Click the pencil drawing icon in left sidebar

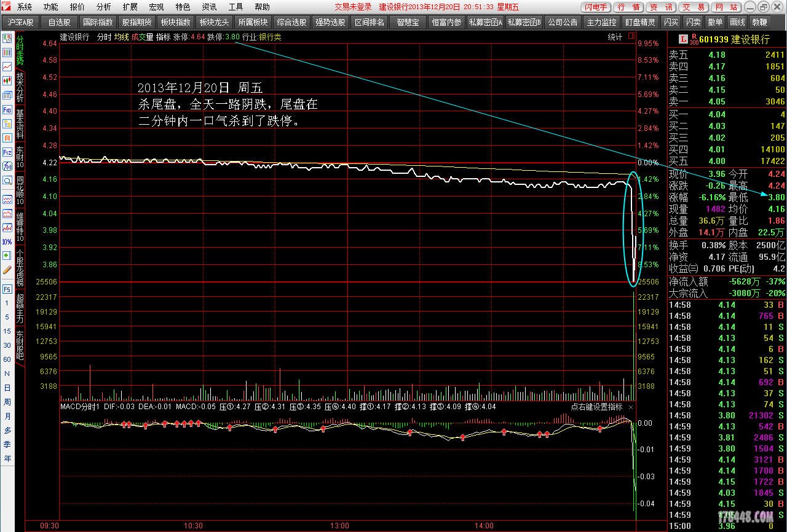point(7,270)
